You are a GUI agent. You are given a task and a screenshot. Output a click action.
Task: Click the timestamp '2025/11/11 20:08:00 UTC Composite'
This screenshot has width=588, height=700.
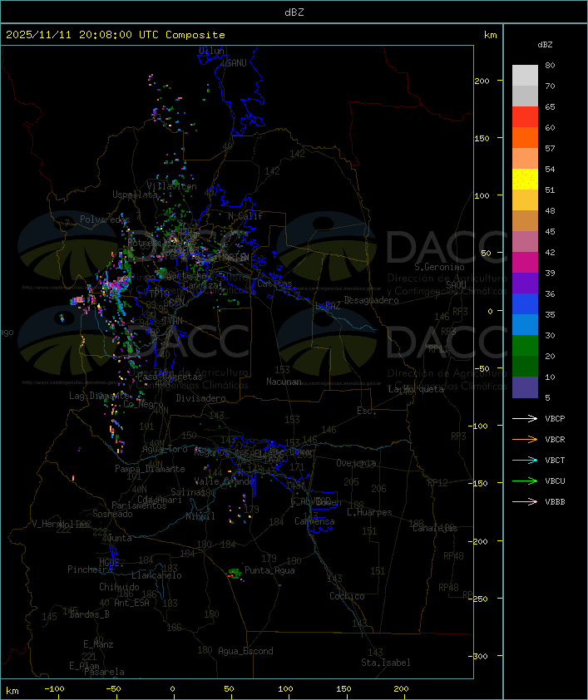coord(116,35)
